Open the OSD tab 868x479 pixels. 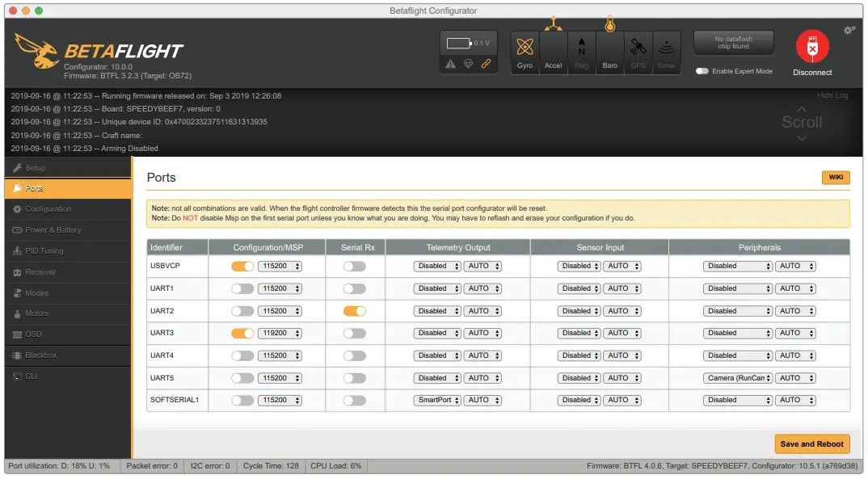[68, 334]
